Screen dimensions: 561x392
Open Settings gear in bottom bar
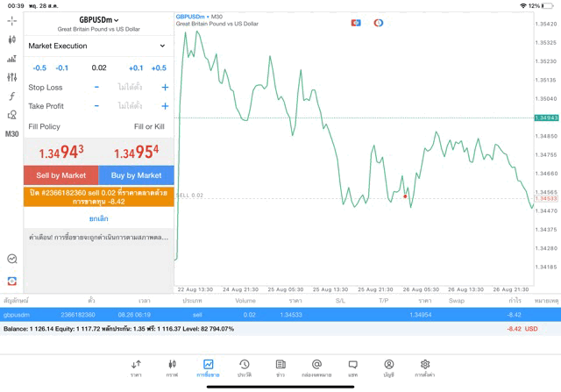[x=425, y=367]
